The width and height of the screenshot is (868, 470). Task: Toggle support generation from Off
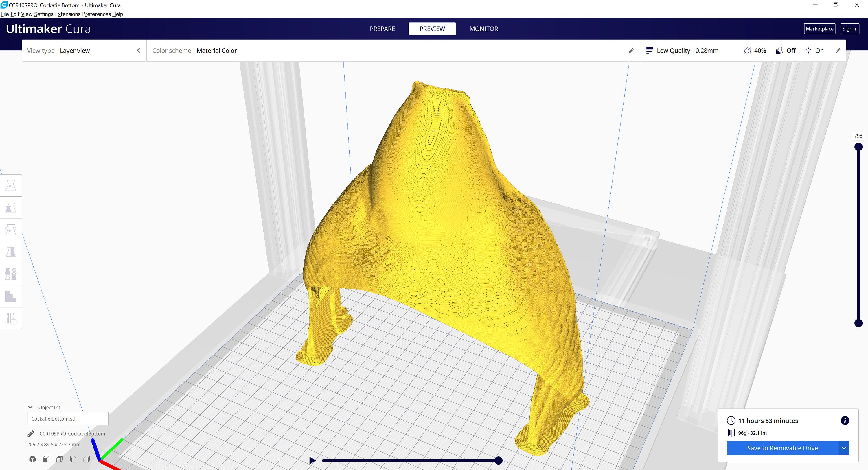click(786, 51)
